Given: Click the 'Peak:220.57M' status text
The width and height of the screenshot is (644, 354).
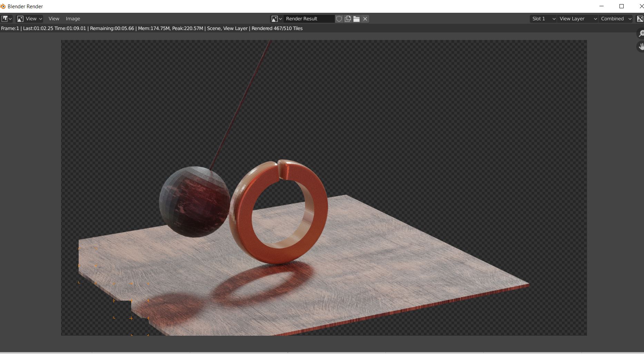Looking at the screenshot, I should coord(187,28).
